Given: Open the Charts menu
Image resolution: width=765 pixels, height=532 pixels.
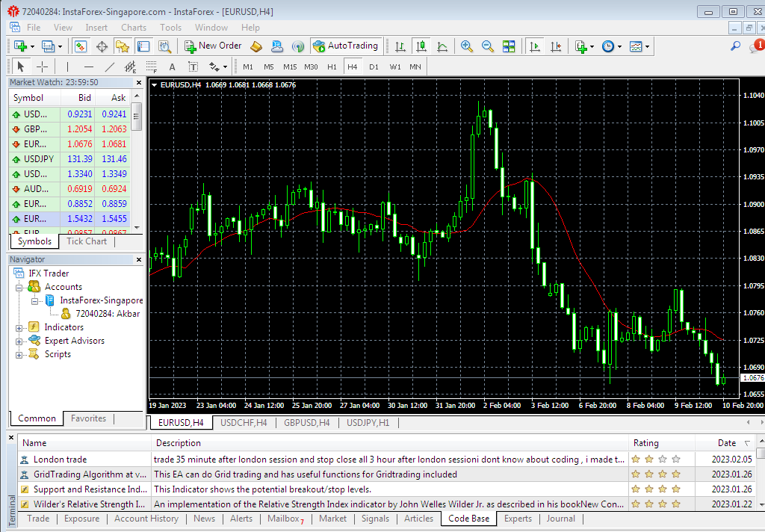Looking at the screenshot, I should point(134,28).
